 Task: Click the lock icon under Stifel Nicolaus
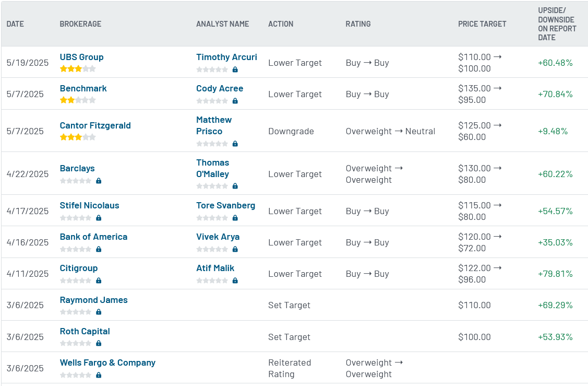pos(99,218)
